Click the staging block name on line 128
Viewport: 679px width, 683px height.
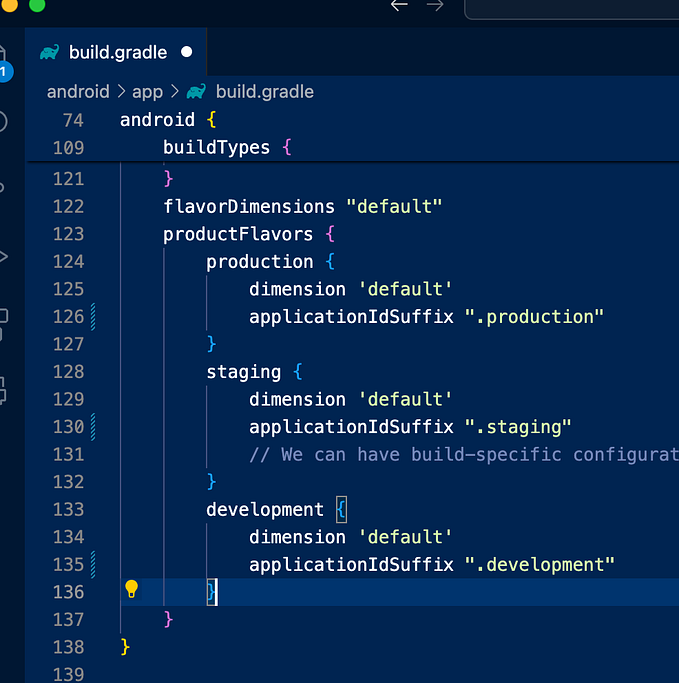(x=243, y=372)
